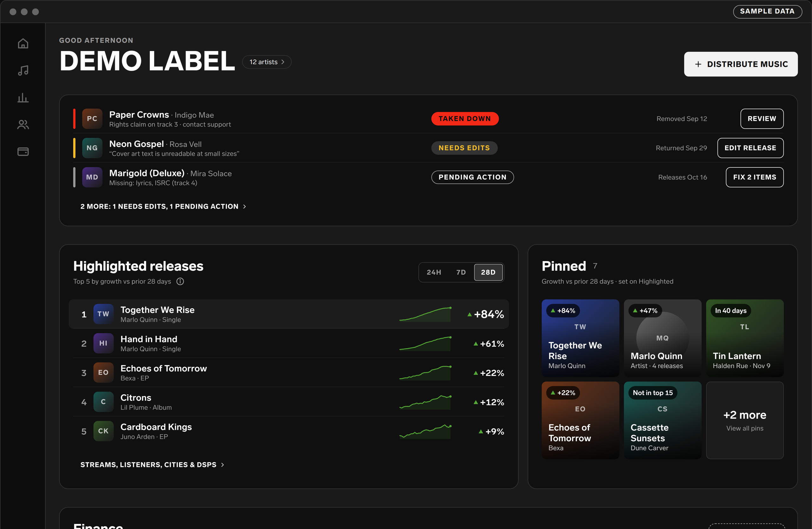Click the Sample Data badge
This screenshot has width=812, height=529.
[767, 11]
